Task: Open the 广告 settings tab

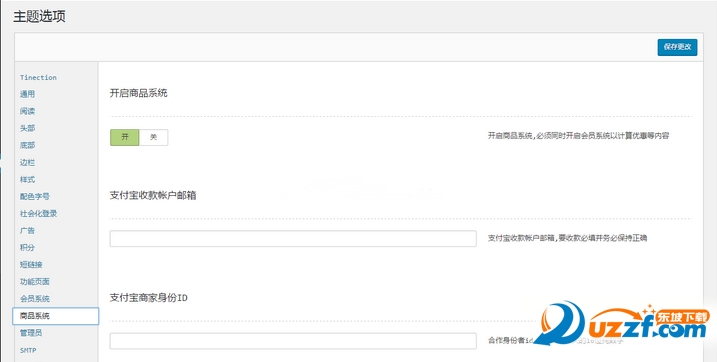Action: coord(27,231)
